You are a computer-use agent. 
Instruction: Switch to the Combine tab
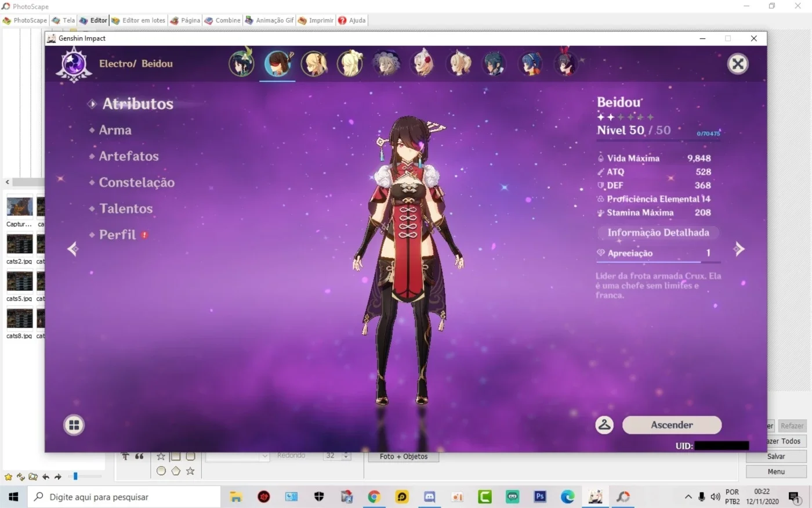click(222, 20)
